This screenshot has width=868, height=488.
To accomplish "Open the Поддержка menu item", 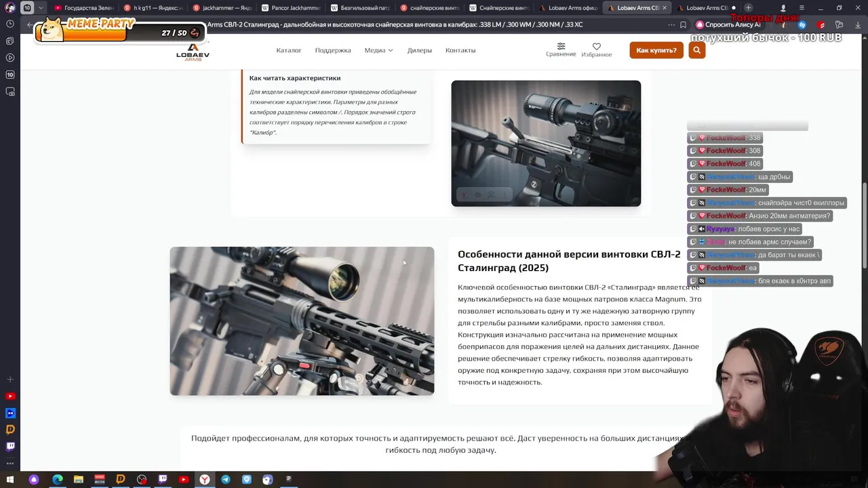I will (x=333, y=50).
